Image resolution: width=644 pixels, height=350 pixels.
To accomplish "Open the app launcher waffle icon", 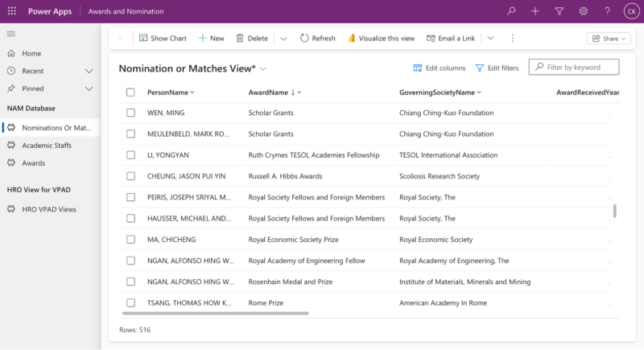I will click(x=12, y=11).
